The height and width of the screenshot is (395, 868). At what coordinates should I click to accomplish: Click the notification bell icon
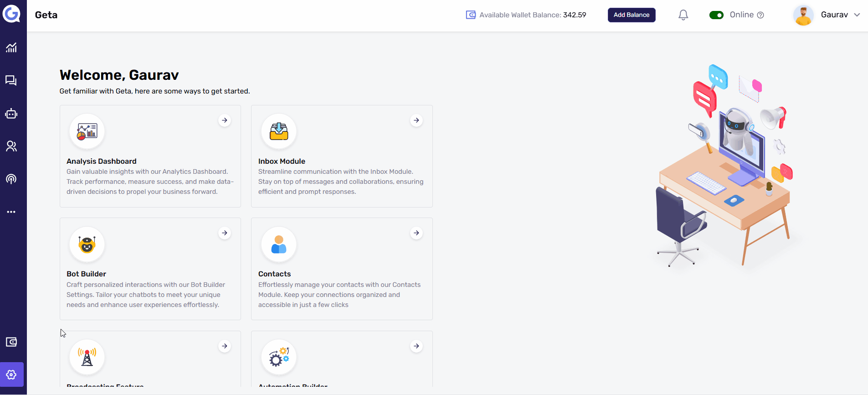coord(683,15)
